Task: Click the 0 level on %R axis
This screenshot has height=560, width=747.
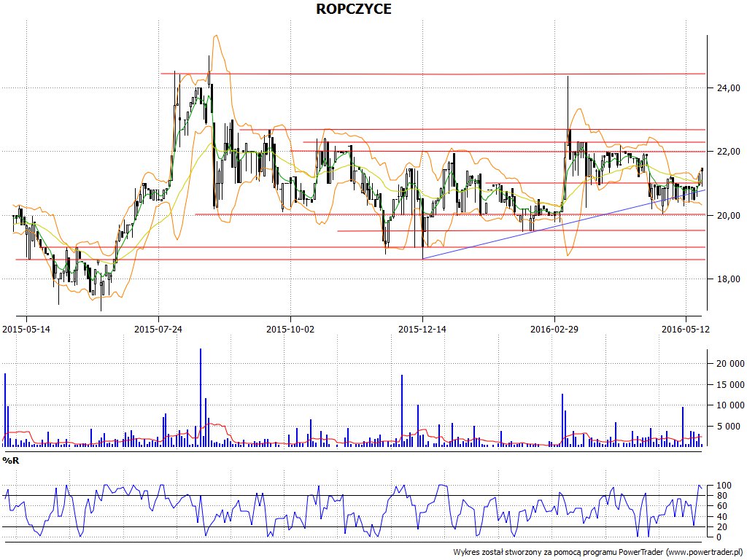Action: click(720, 537)
